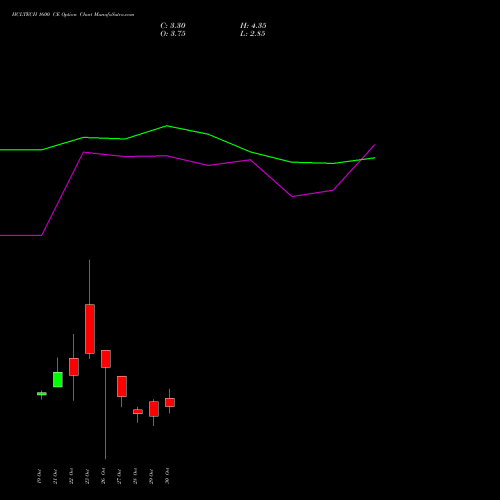
Task: Select the 26 Oct date label
Action: 103,476
